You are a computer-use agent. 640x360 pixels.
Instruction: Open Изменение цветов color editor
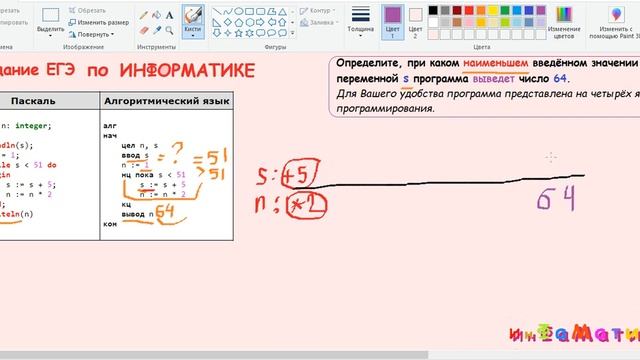coord(564,23)
